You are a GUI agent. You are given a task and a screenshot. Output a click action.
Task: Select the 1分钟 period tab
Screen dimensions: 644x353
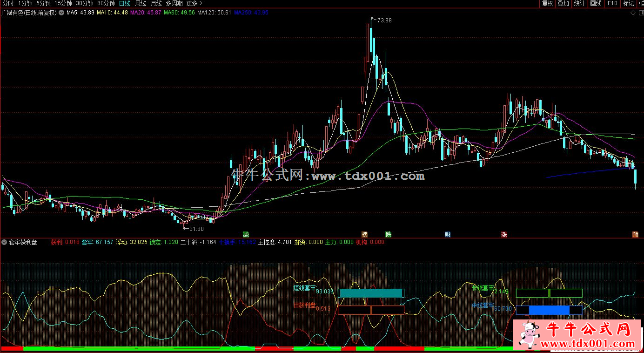coord(25,3)
